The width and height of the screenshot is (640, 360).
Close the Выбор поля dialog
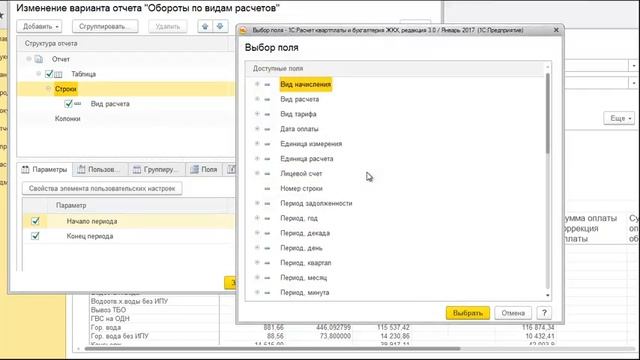(556, 30)
